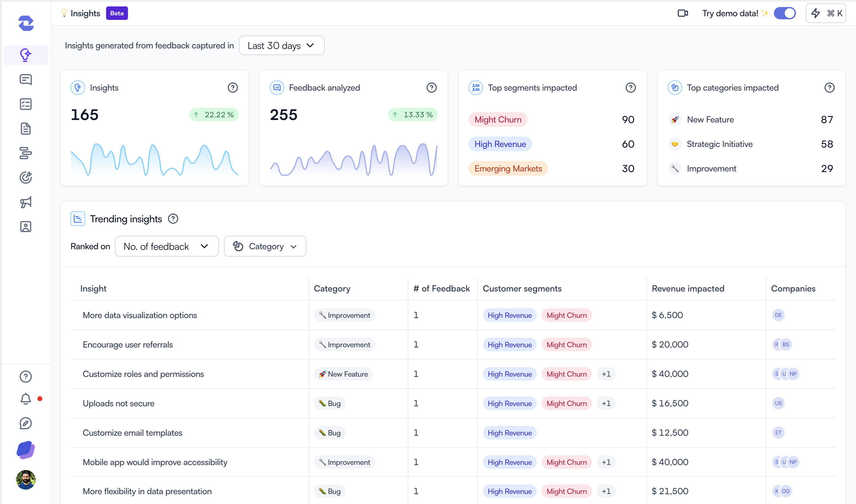Click the megaphone announcements sidebar icon
Screen dimensions: 856x504
pyautogui.click(x=25, y=202)
